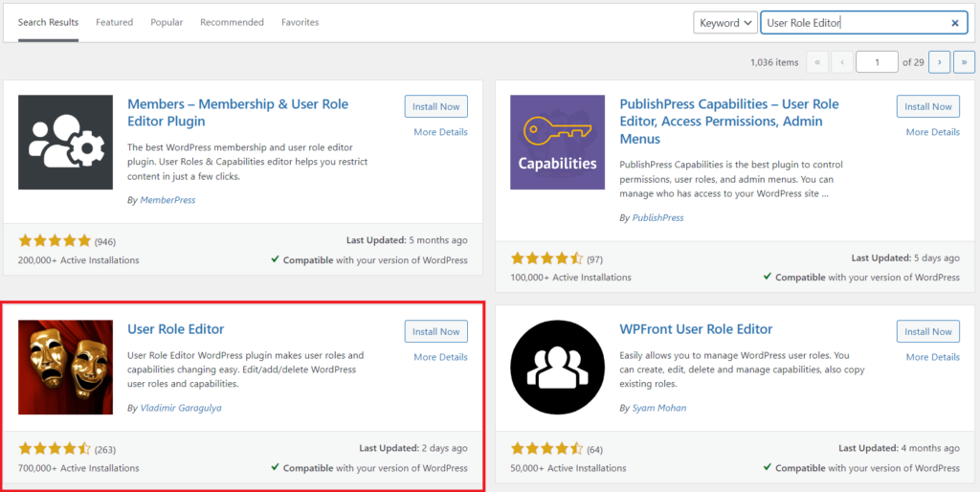Viewport: 980px width, 492px height.
Task: Open the Popular plugins tab
Action: pyautogui.click(x=167, y=22)
